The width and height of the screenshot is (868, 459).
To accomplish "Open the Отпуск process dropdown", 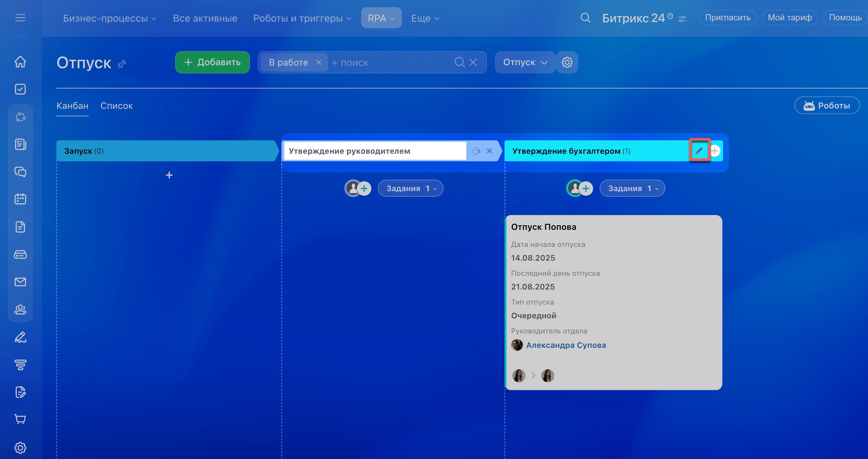I will [x=525, y=62].
